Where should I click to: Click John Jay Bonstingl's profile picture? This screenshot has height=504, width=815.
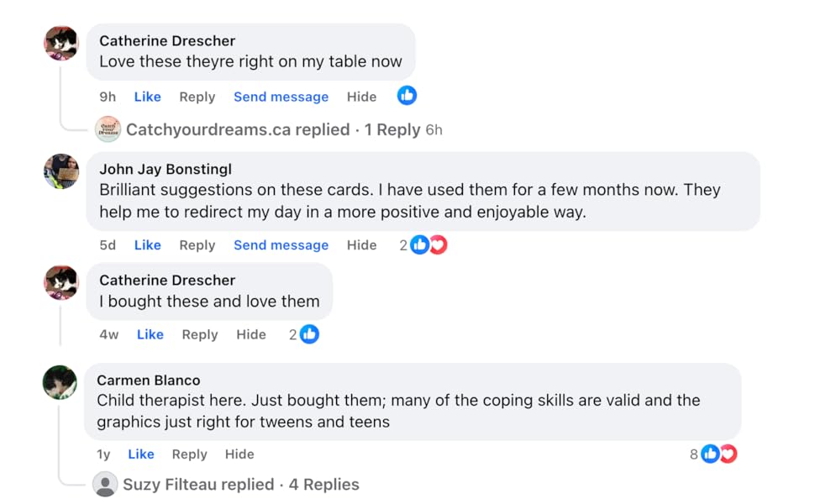coord(61,171)
